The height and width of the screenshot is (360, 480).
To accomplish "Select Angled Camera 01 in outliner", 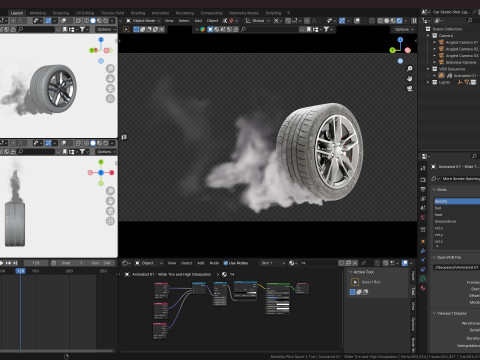I will tap(462, 42).
